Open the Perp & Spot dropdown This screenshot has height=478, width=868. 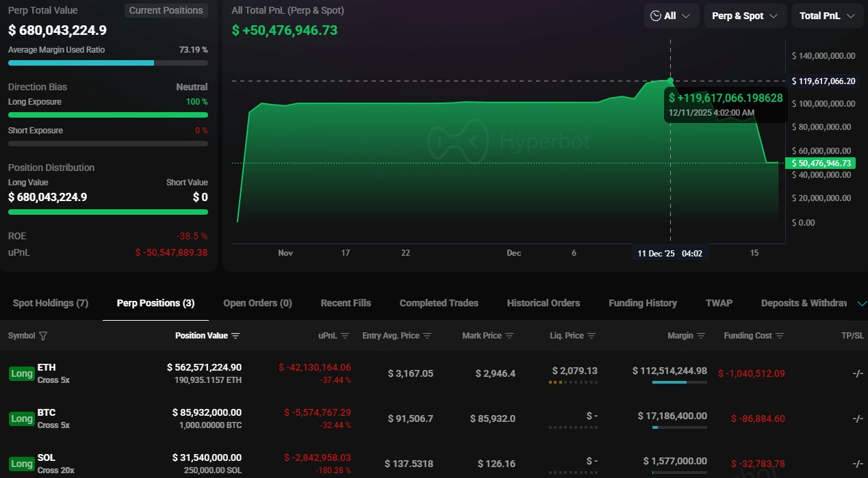point(745,16)
